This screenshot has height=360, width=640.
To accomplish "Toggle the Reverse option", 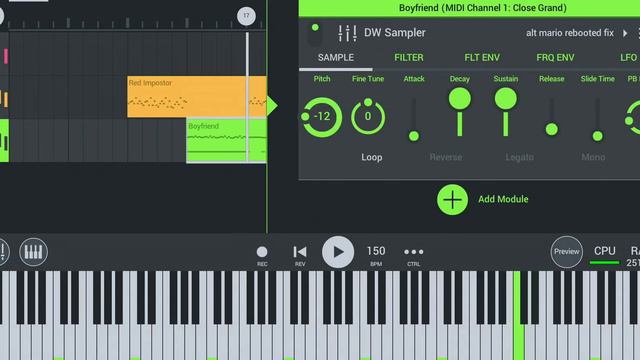I will [446, 157].
